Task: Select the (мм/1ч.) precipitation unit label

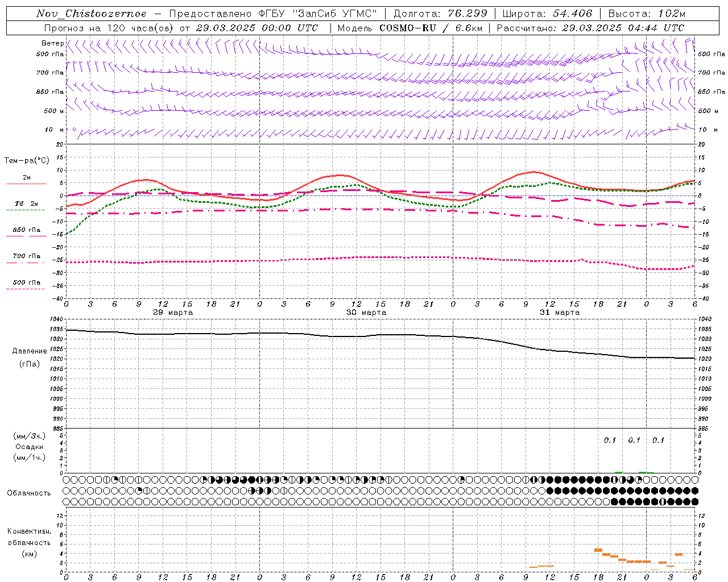Action: point(29,458)
